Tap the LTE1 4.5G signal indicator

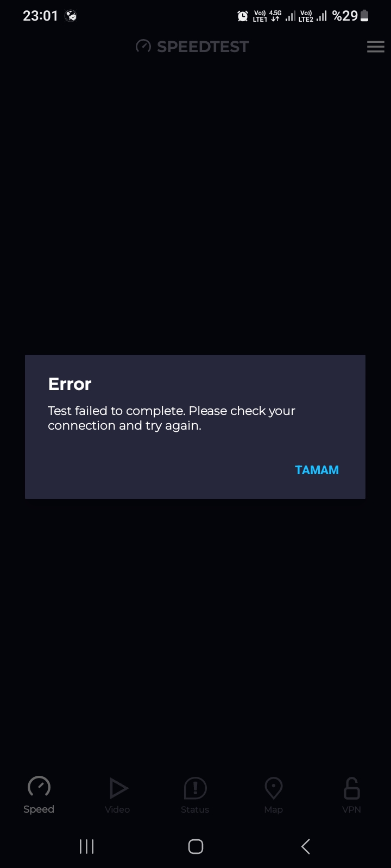coord(274,16)
